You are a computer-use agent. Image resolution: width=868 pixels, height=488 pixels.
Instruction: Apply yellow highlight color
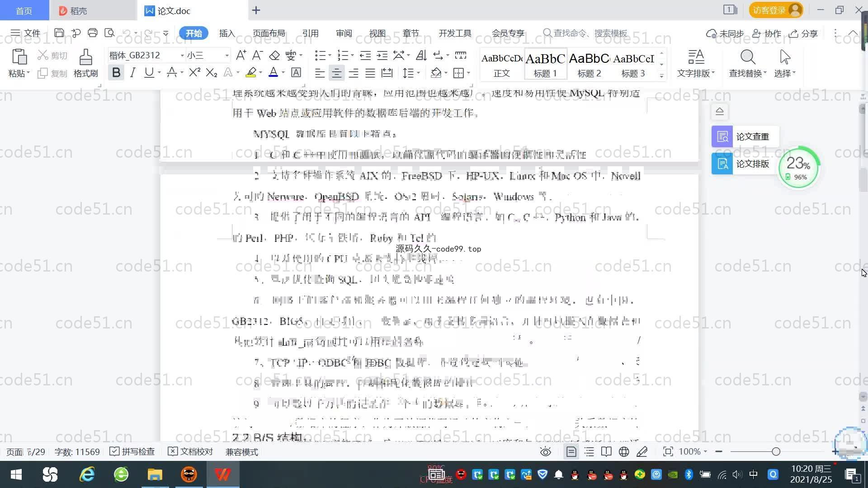[x=251, y=72]
